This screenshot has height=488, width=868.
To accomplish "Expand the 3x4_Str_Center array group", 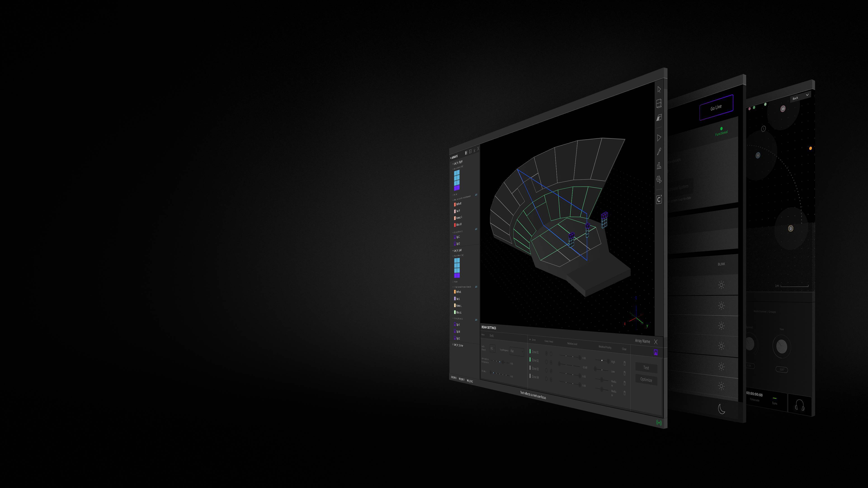I will pos(459,345).
